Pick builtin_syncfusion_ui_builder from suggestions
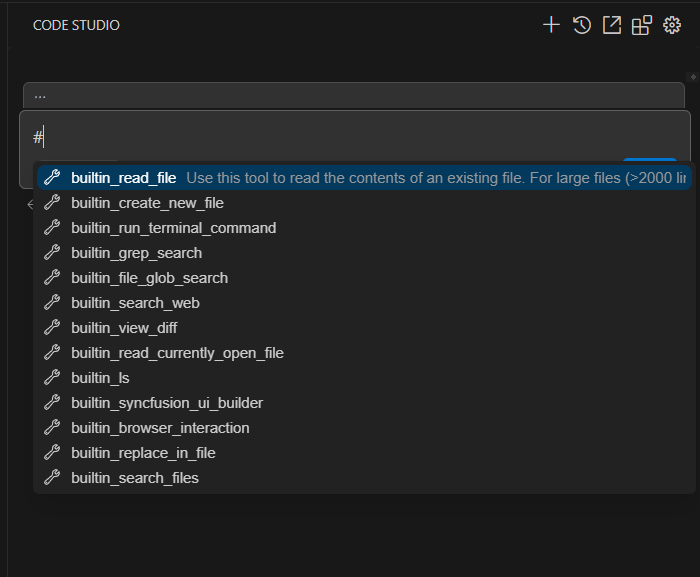 167,403
